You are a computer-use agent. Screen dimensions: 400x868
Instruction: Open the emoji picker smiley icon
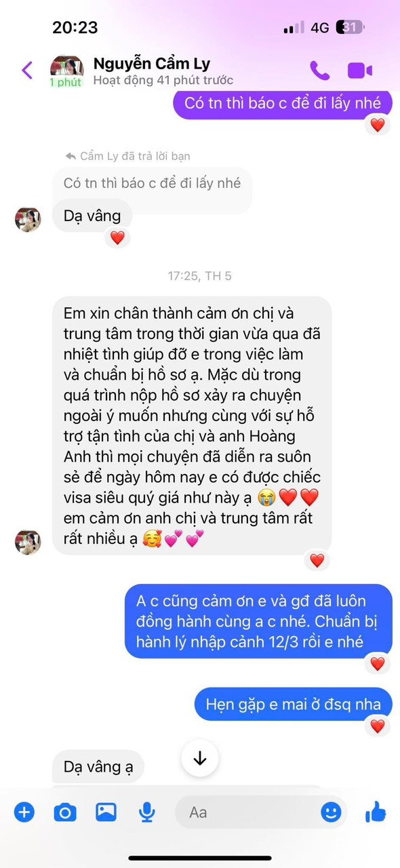coord(331,812)
